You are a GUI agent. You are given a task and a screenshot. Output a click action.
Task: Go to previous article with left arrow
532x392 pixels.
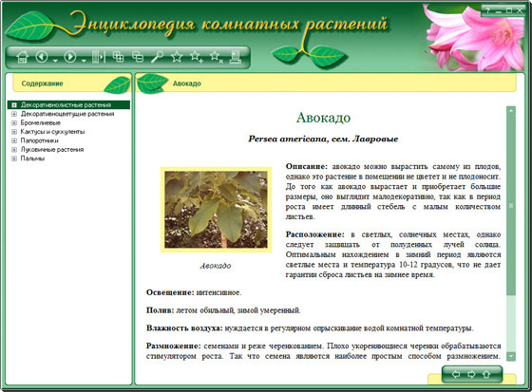click(456, 374)
